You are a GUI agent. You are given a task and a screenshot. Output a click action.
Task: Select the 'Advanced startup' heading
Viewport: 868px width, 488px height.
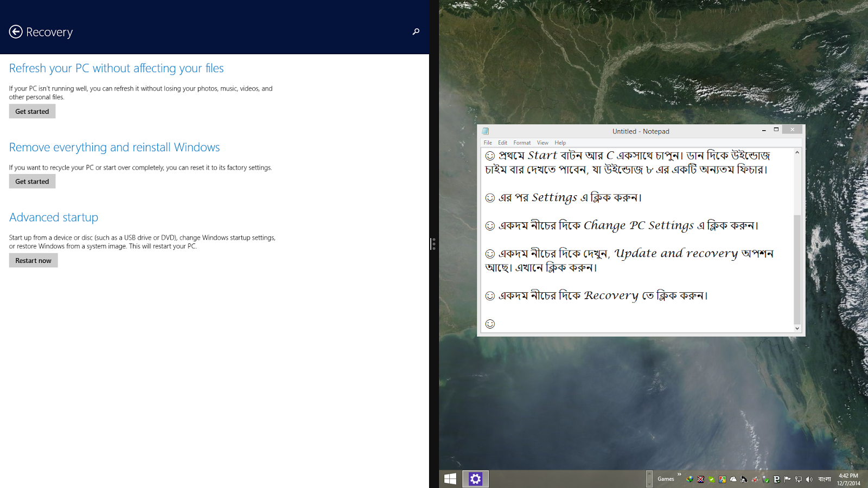[54, 217]
